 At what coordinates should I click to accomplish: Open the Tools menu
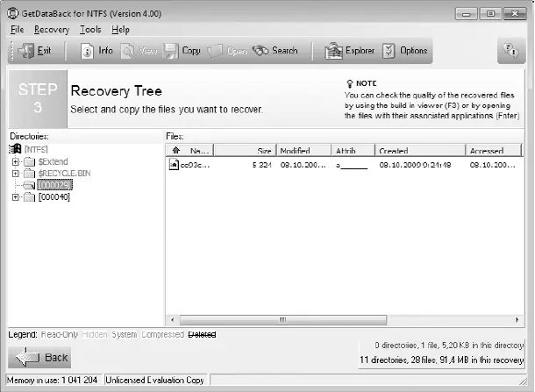90,30
